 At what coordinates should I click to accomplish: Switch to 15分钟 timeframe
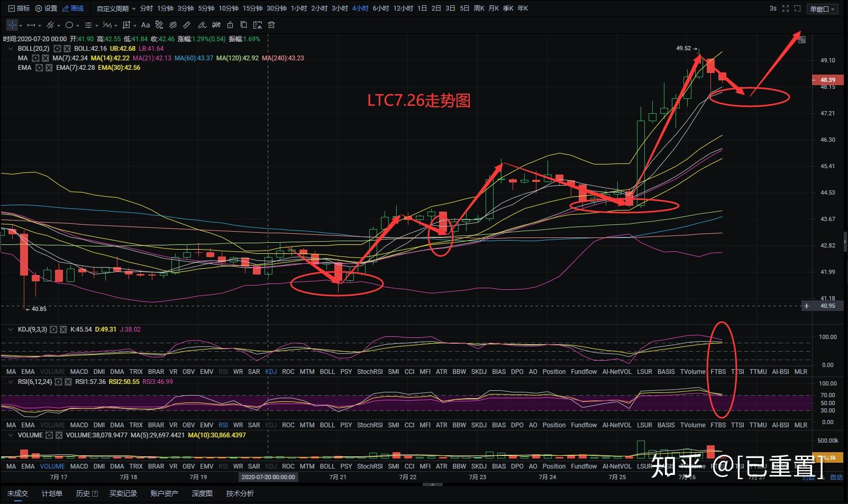click(x=252, y=8)
